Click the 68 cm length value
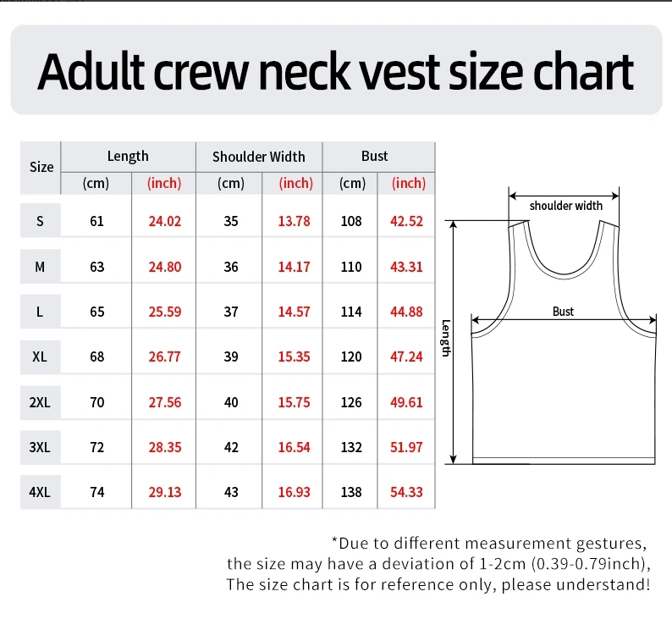This screenshot has height=619, width=672. pyautogui.click(x=97, y=357)
